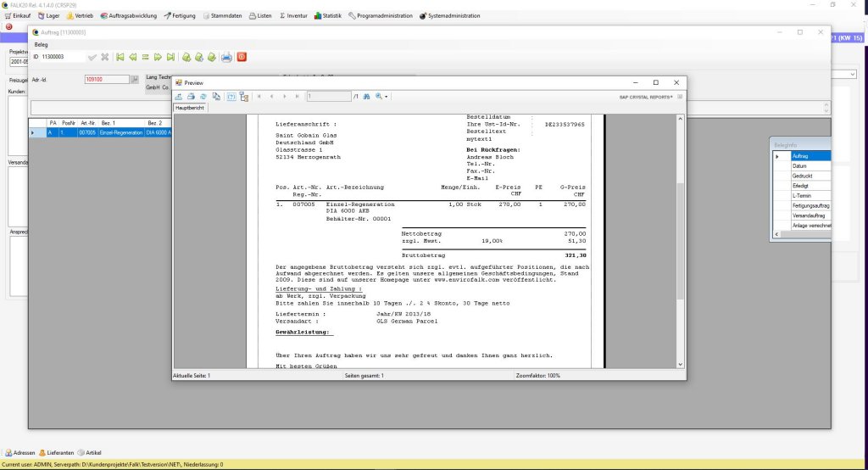Open the Vertrieb menu
The height and width of the screenshot is (470, 868).
pyautogui.click(x=79, y=15)
